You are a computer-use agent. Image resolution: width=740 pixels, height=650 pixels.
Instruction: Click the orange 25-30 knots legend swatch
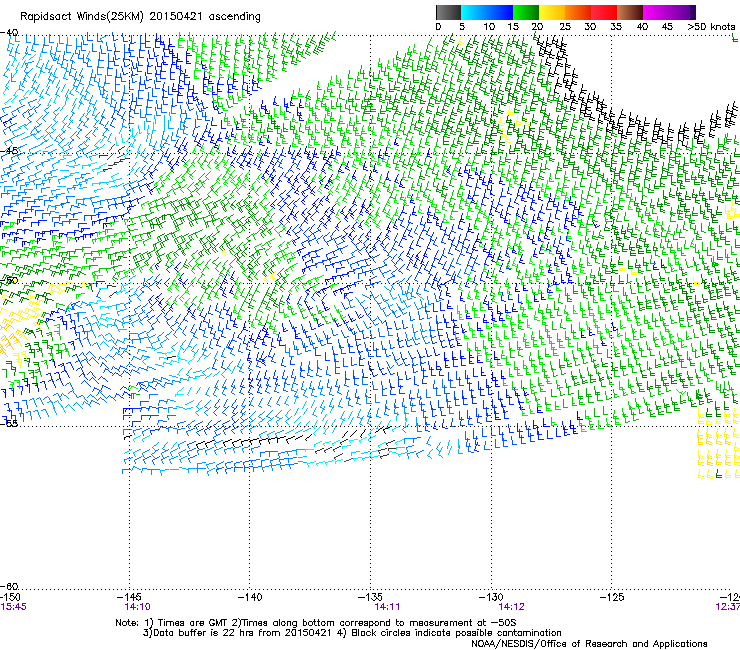578,12
